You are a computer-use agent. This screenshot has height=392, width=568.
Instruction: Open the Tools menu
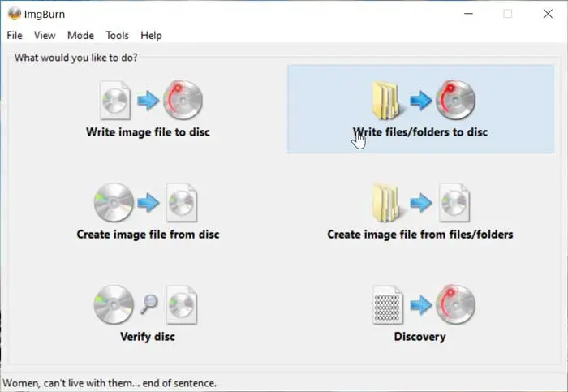click(117, 36)
